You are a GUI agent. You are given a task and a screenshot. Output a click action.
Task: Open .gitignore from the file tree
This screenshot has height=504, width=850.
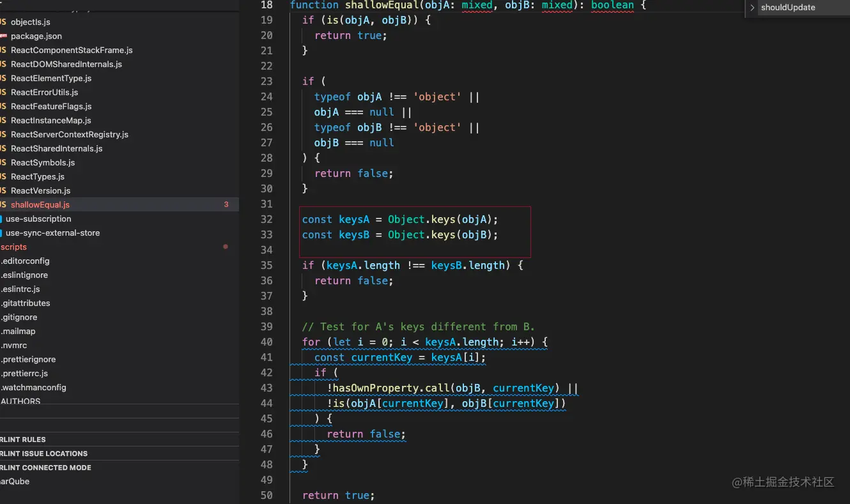click(19, 317)
